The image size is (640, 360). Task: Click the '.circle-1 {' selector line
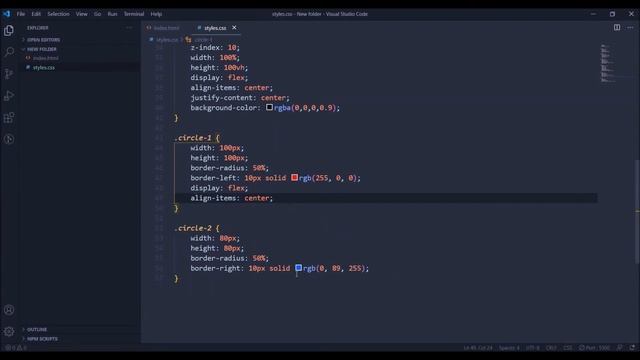197,138
